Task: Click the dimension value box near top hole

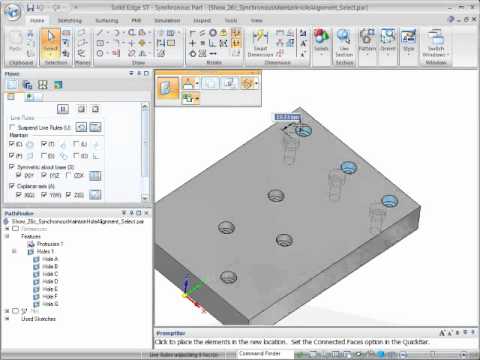Action: coord(287,117)
